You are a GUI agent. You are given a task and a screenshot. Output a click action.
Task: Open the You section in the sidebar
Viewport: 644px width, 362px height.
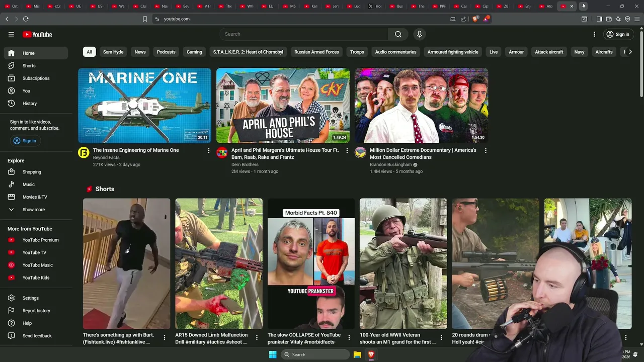[36, 91]
